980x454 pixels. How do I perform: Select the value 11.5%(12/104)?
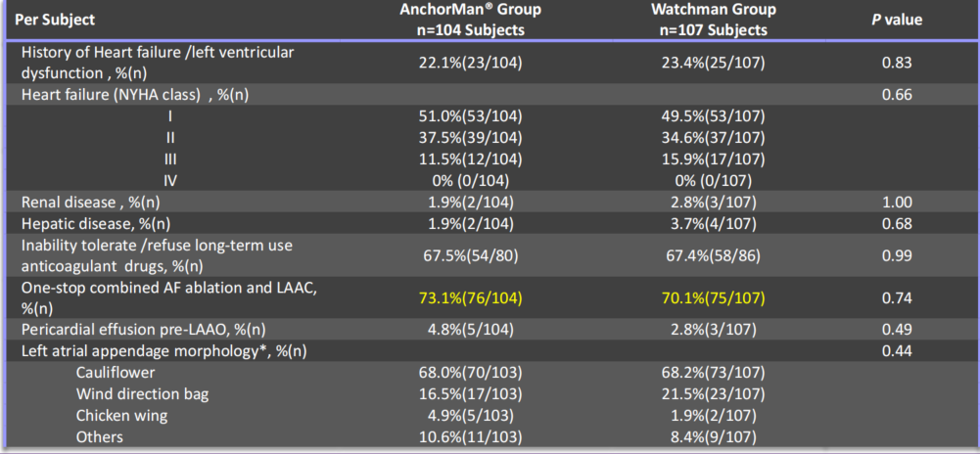tap(470, 159)
